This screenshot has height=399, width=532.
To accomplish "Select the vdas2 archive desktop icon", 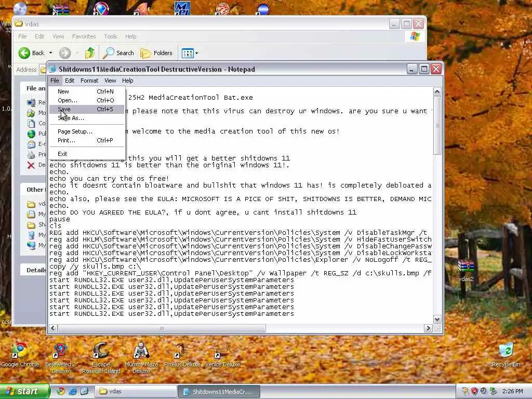I will (466, 270).
